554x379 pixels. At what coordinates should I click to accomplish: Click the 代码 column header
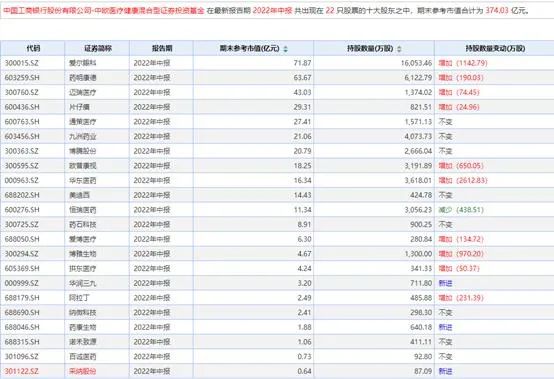coord(33,48)
